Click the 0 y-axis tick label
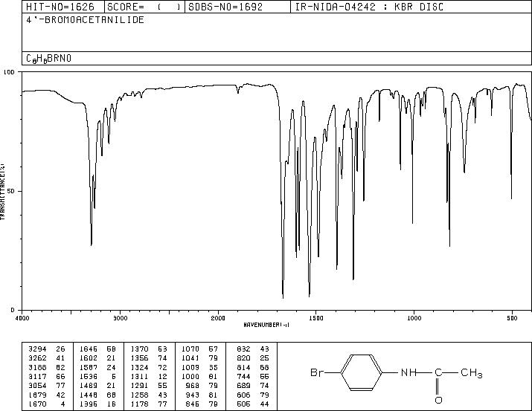 click(x=13, y=310)
